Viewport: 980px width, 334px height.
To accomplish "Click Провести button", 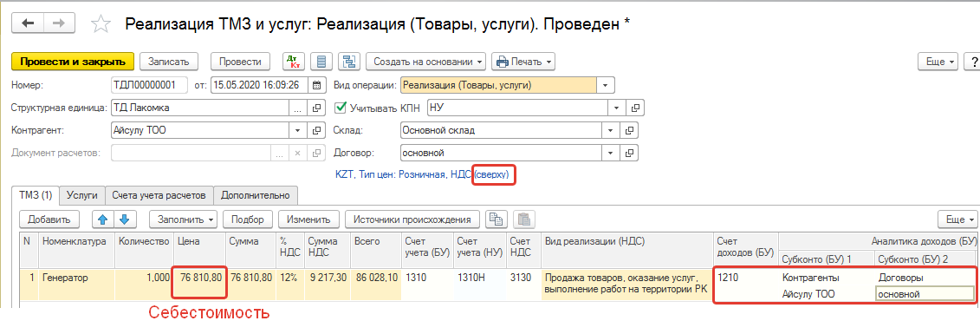I will (x=241, y=62).
